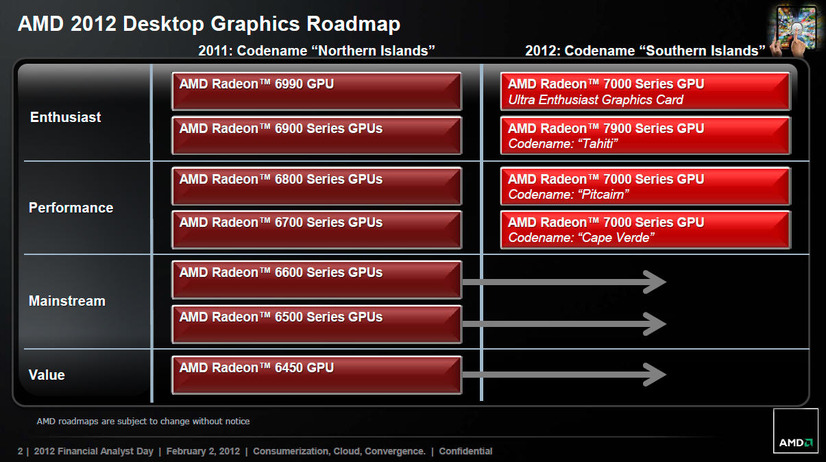Select the AMD Radeon 6450 GPU box
This screenshot has height=462, width=826.
point(317,375)
